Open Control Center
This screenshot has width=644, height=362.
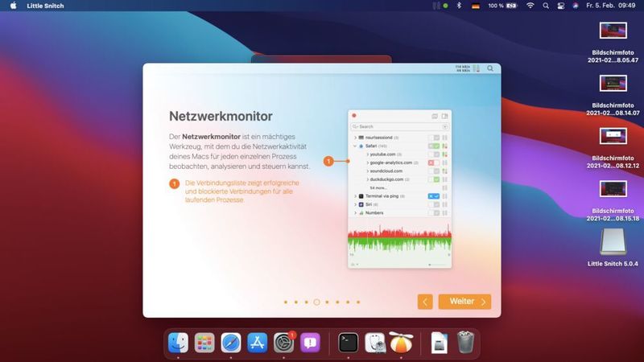pyautogui.click(x=560, y=6)
